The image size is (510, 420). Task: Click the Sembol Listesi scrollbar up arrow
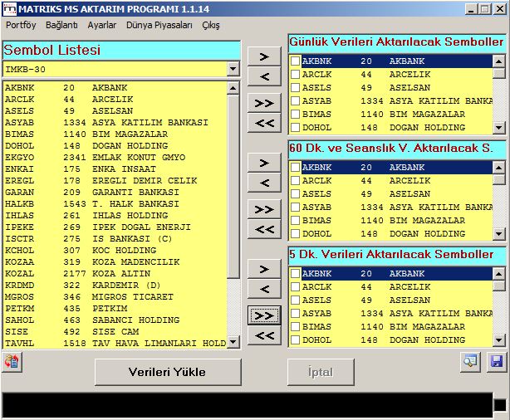click(233, 88)
